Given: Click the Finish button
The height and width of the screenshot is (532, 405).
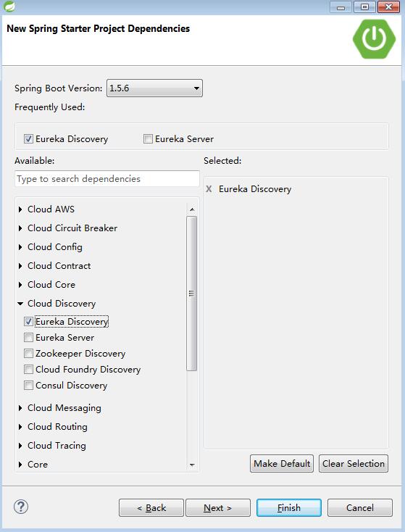Looking at the screenshot, I should click(x=289, y=507).
